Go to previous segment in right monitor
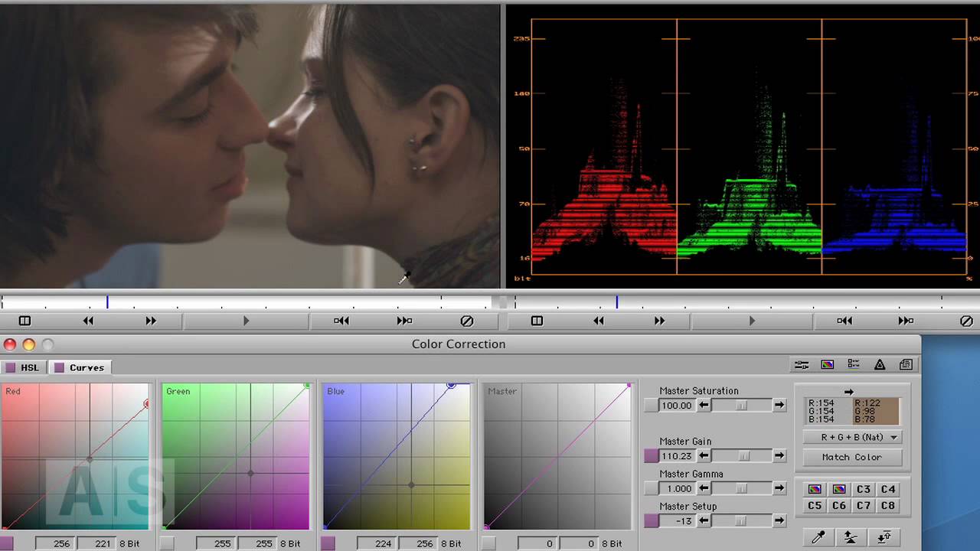The height and width of the screenshot is (551, 980). click(844, 321)
